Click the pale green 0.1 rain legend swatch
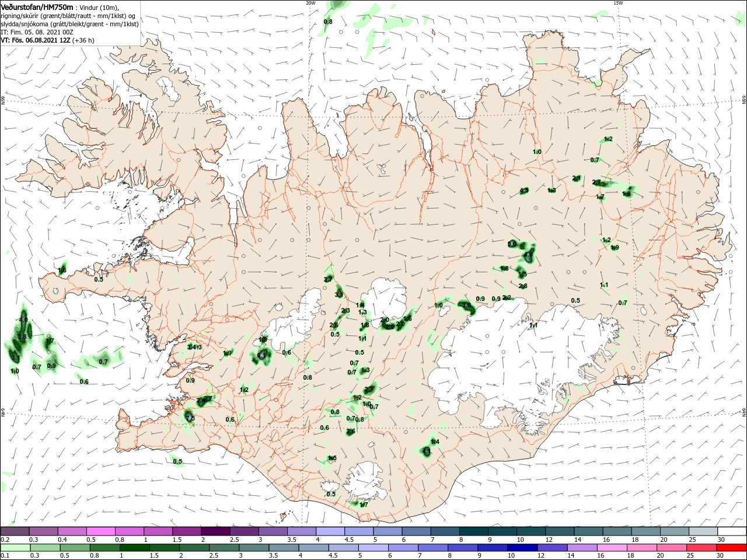The width and height of the screenshot is (747, 560). tap(15, 547)
